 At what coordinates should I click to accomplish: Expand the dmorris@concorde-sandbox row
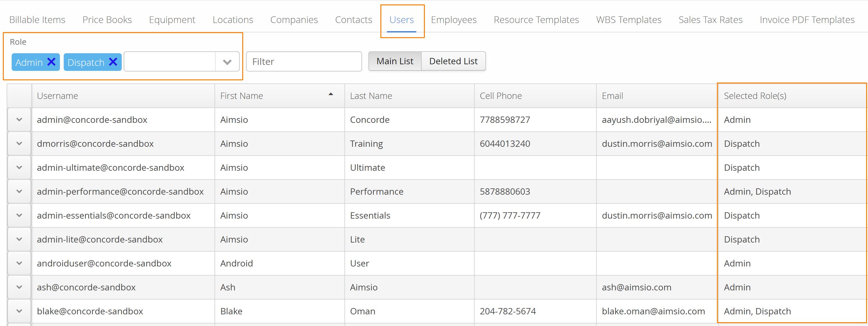[19, 144]
